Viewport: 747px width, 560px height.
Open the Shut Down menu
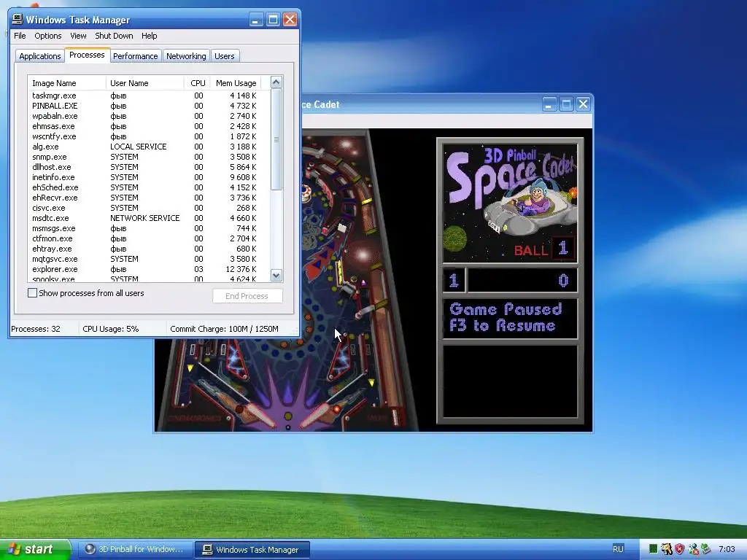(x=114, y=36)
